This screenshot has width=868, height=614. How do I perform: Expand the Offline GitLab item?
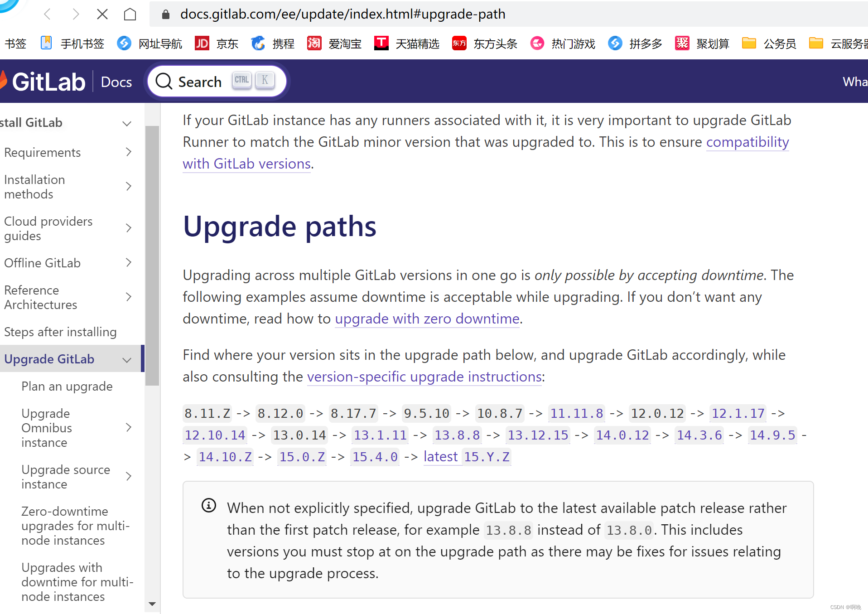click(129, 262)
